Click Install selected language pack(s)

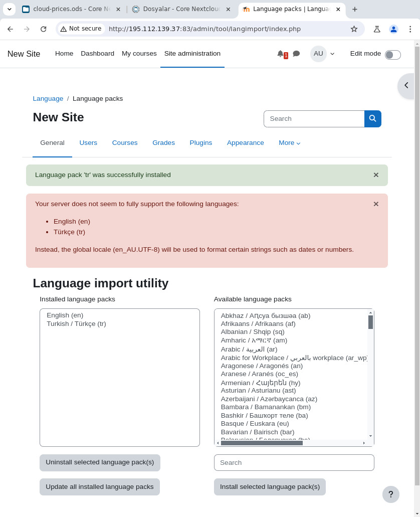(x=270, y=486)
